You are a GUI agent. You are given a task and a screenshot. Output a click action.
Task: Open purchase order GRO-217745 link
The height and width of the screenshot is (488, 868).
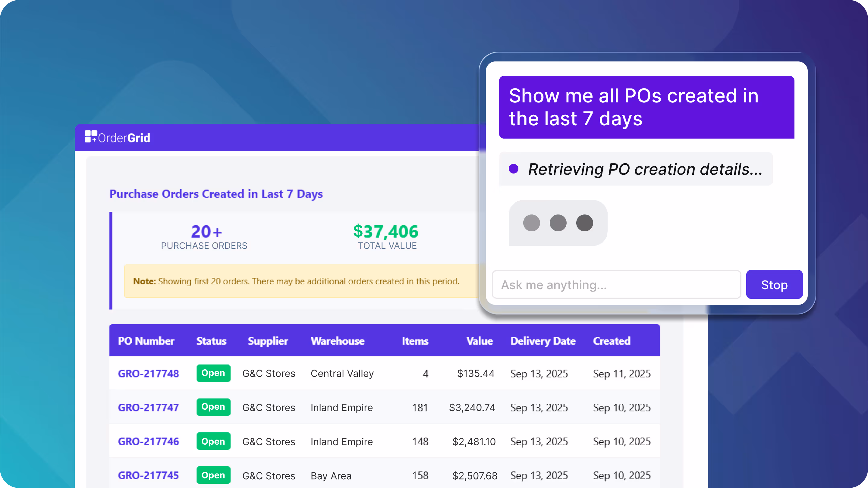pos(148,476)
